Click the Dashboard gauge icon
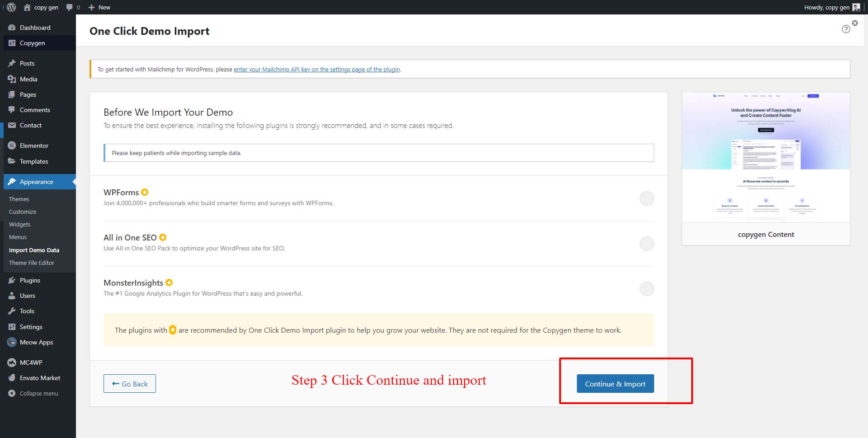 point(12,28)
